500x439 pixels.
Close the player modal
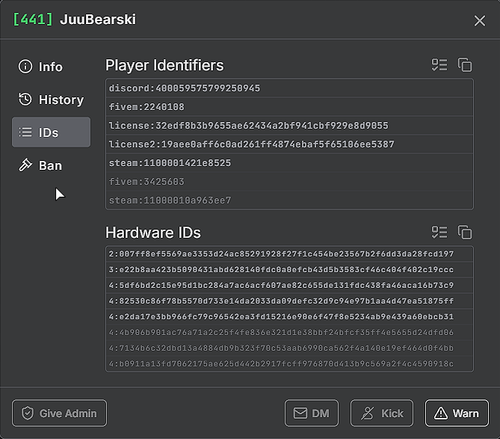tap(480, 21)
